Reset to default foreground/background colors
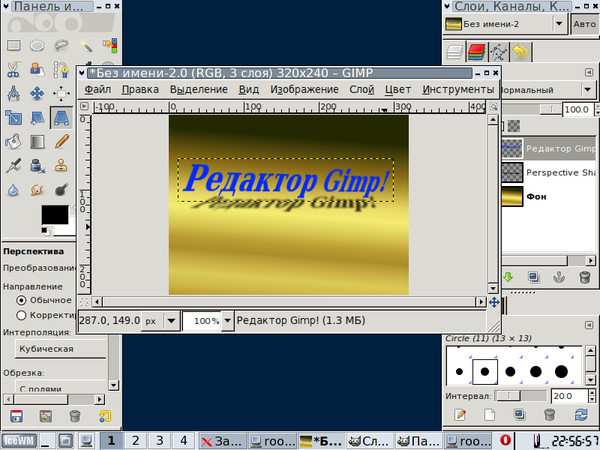This screenshot has height=450, width=600. tap(45, 230)
